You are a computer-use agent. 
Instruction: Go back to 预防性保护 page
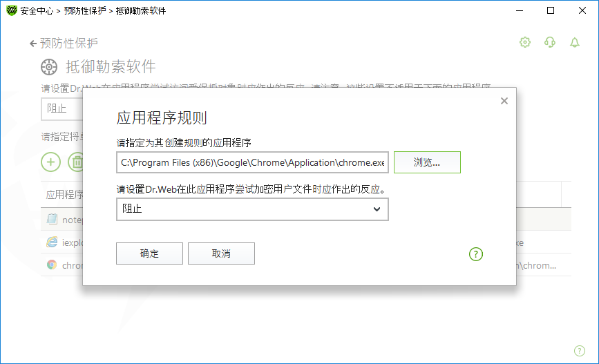pyautogui.click(x=64, y=43)
